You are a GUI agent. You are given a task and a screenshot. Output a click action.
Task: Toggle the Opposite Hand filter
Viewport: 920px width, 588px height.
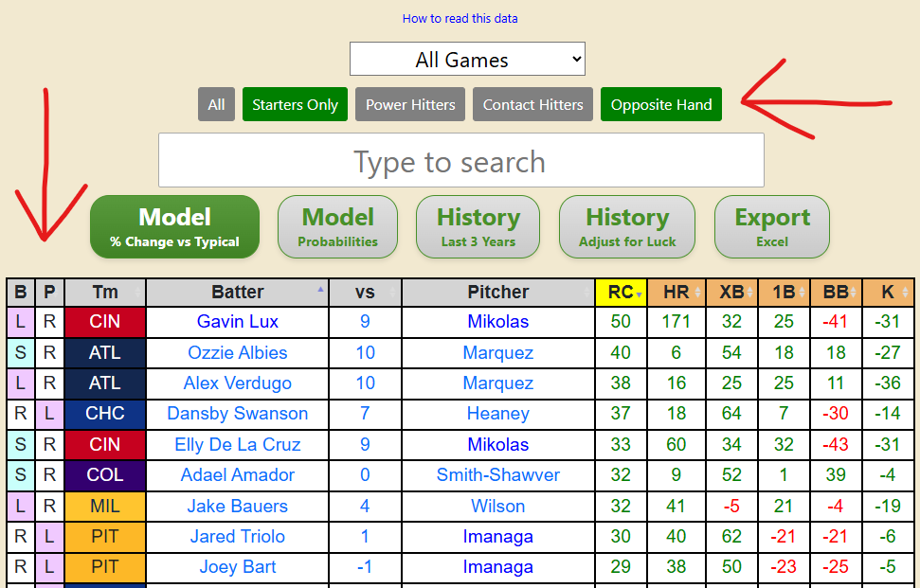[661, 104]
